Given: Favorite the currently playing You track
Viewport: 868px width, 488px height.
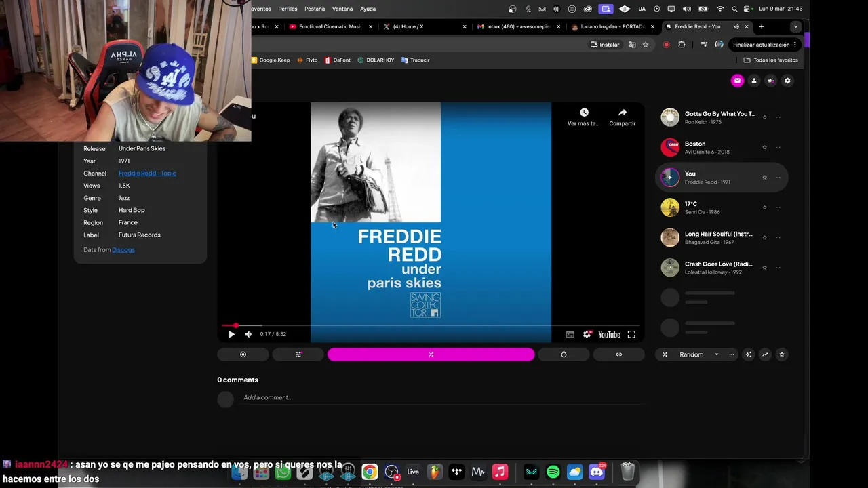Looking at the screenshot, I should point(764,178).
